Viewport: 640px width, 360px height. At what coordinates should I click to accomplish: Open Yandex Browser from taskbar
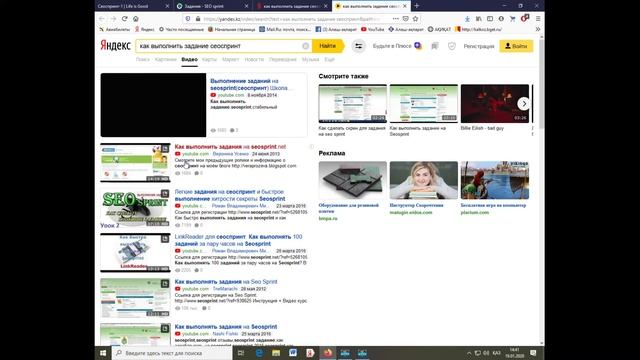(x=310, y=353)
